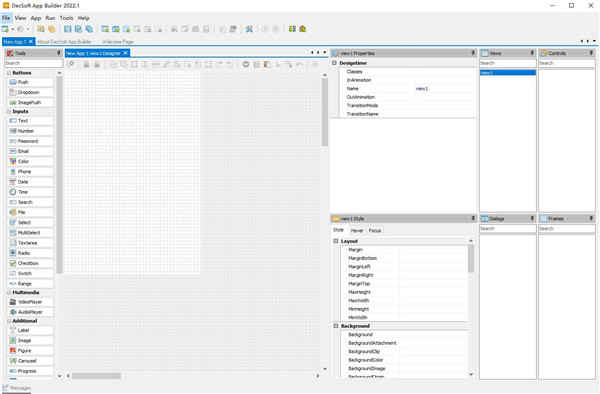Image resolution: width=600 pixels, height=394 pixels.
Task: Click the Controls panel search field
Action: (566, 63)
